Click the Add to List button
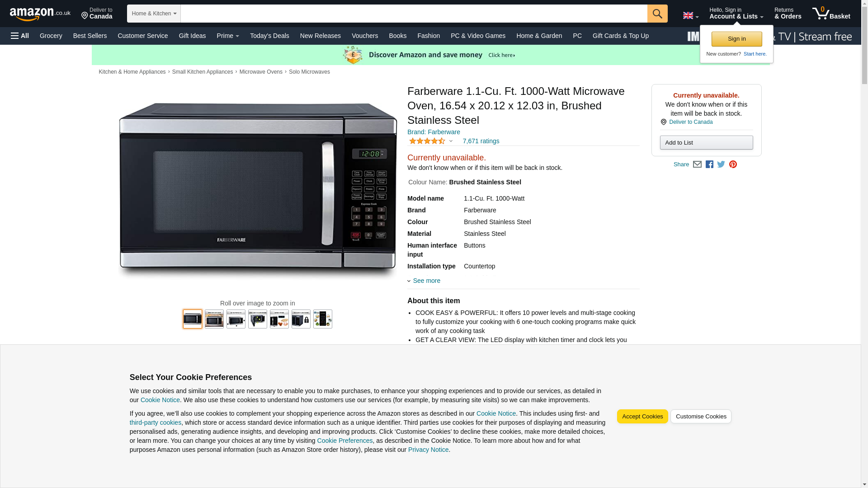The width and height of the screenshot is (868, 488). [x=706, y=143]
